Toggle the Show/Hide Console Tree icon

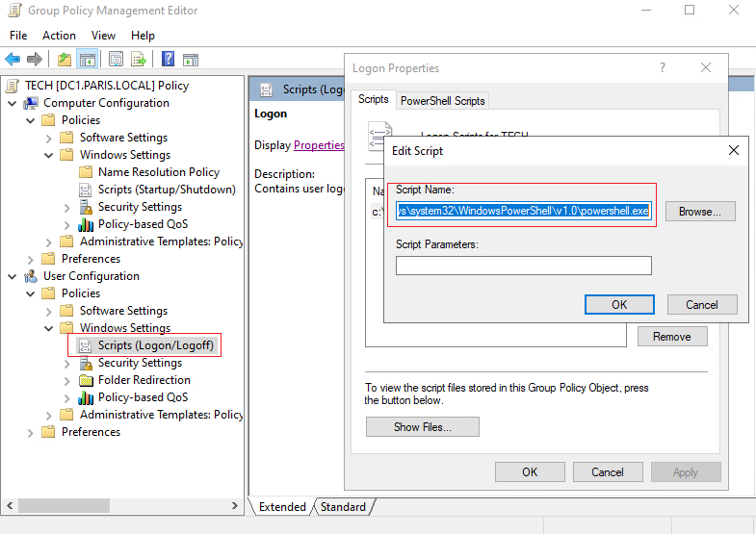(x=88, y=60)
